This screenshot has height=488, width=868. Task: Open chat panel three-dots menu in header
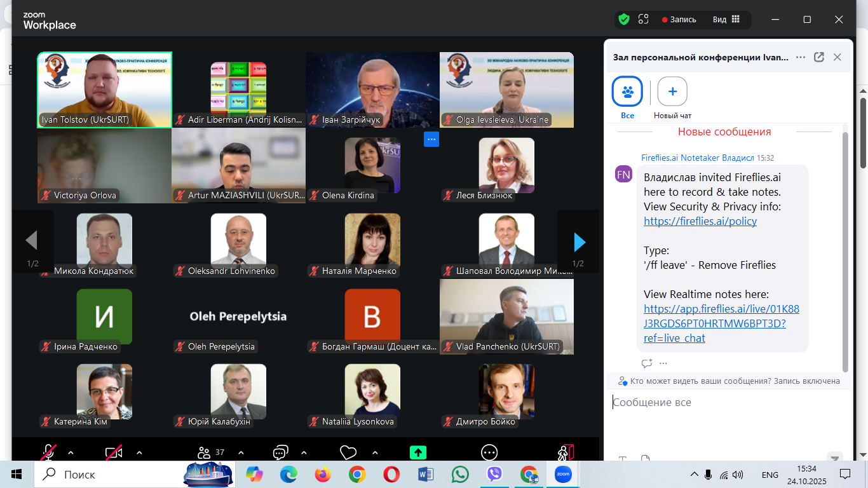click(x=801, y=57)
